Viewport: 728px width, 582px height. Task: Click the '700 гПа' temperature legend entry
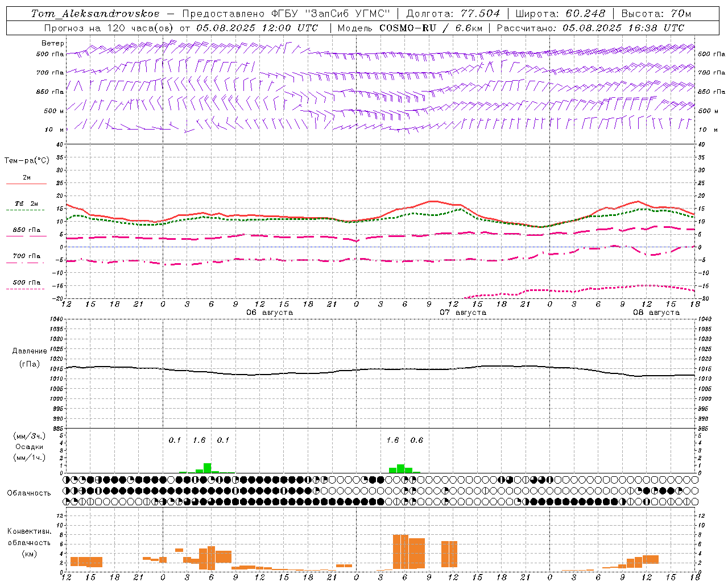pyautogui.click(x=27, y=256)
